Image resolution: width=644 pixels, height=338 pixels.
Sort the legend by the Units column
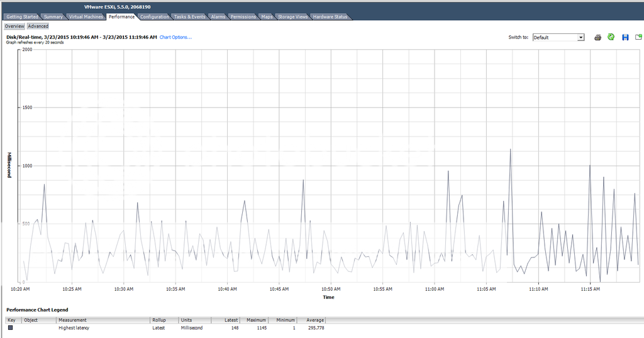195,320
